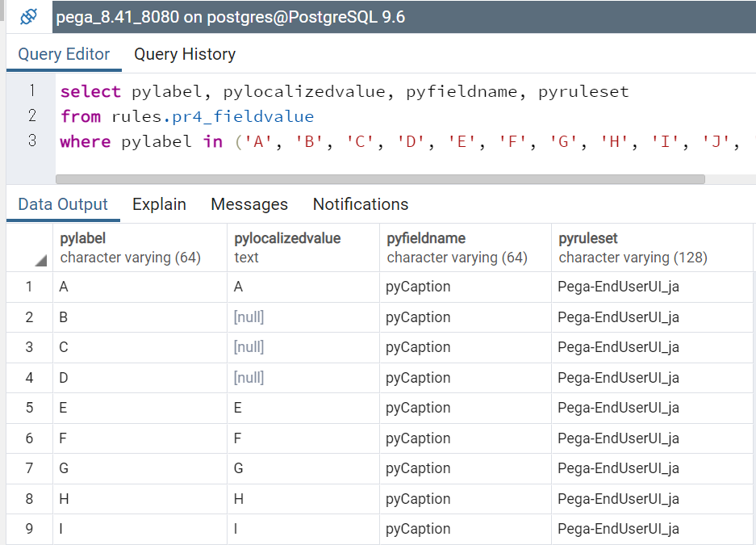
Task: Click the text rules.pr4_fieldvalue on line 2
Action: (x=213, y=117)
